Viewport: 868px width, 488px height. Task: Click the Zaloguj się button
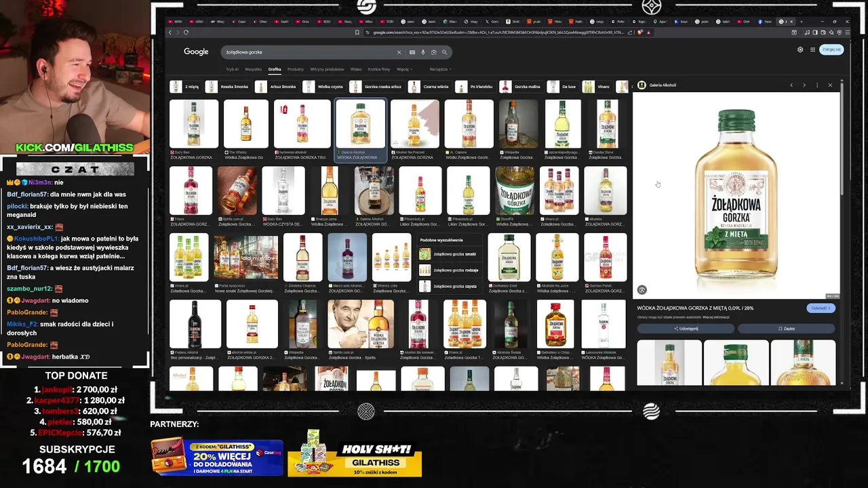[831, 49]
